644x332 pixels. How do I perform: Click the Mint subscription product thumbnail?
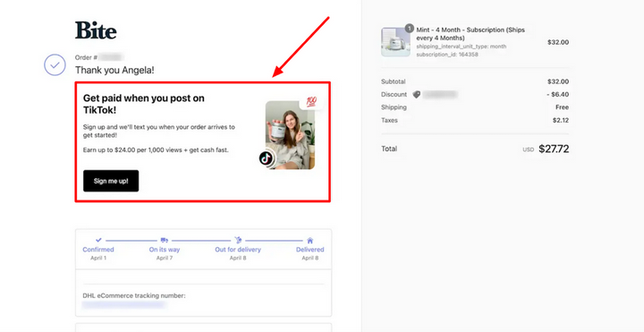(x=395, y=42)
